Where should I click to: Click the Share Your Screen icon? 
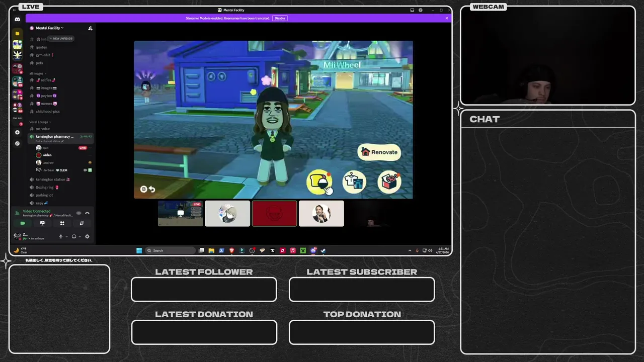click(x=42, y=223)
